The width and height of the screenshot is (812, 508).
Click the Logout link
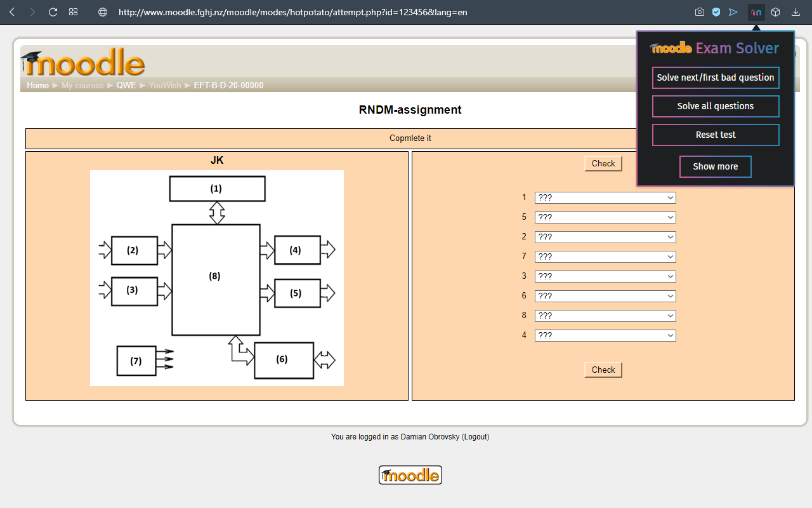point(475,437)
